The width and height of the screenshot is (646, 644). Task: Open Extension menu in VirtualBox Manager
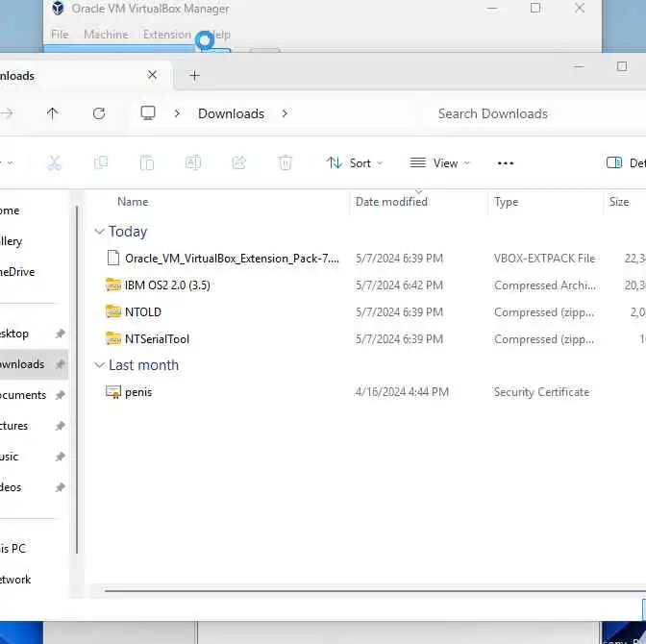click(167, 35)
